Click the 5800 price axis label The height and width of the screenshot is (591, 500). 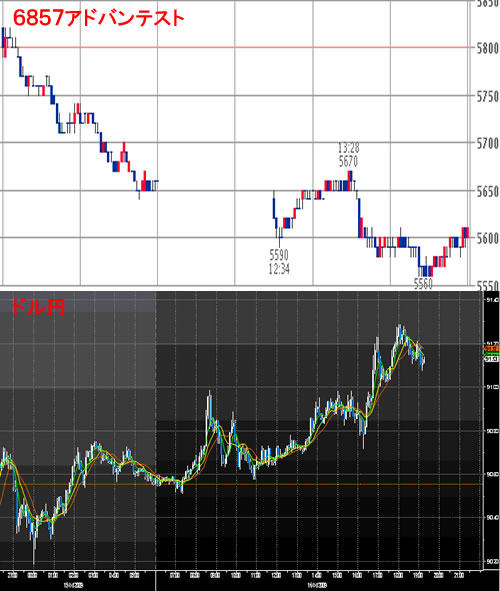coord(488,49)
